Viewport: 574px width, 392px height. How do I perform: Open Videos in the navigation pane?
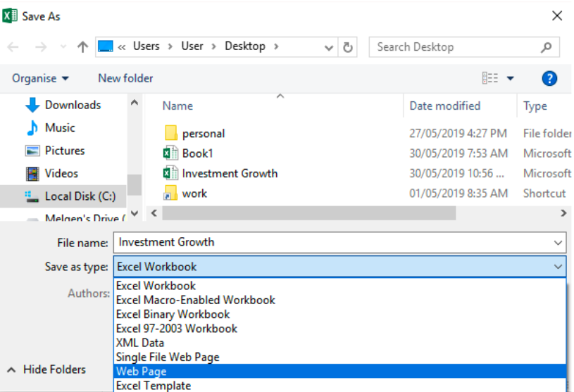51,173
